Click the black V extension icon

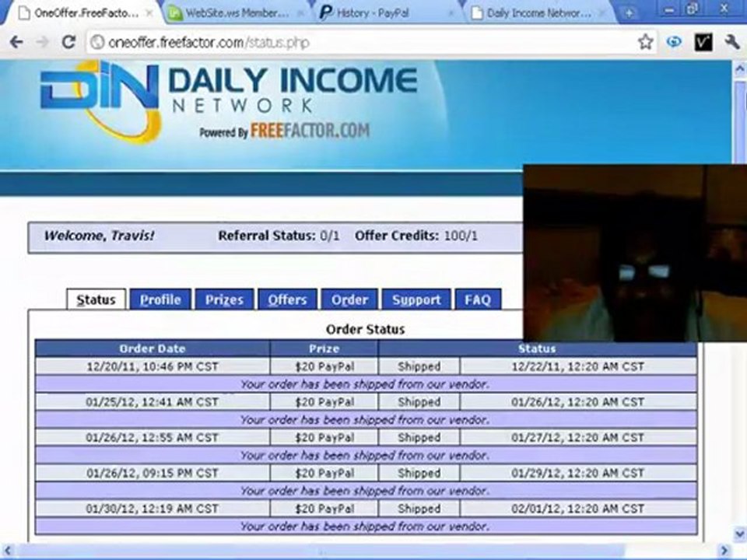click(x=703, y=42)
